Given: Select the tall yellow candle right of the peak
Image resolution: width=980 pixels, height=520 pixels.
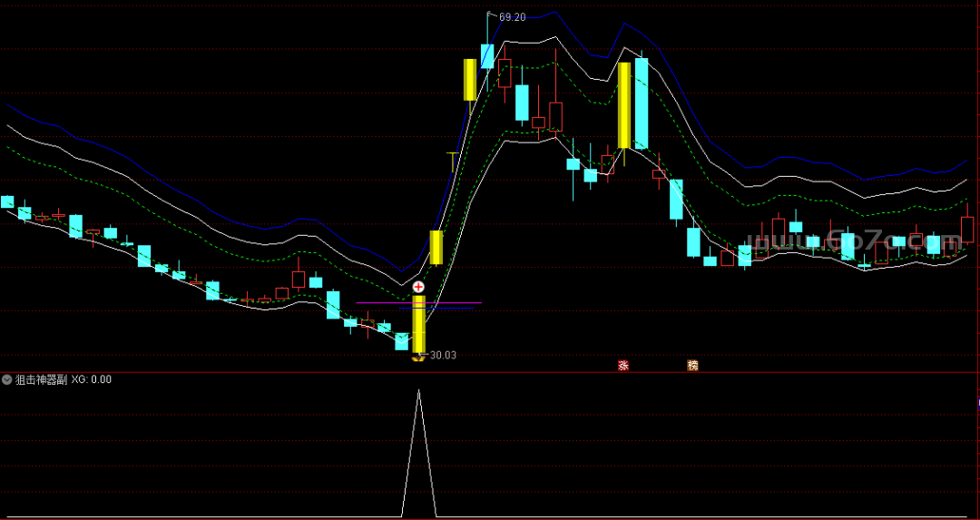Looking at the screenshot, I should click(x=624, y=105).
